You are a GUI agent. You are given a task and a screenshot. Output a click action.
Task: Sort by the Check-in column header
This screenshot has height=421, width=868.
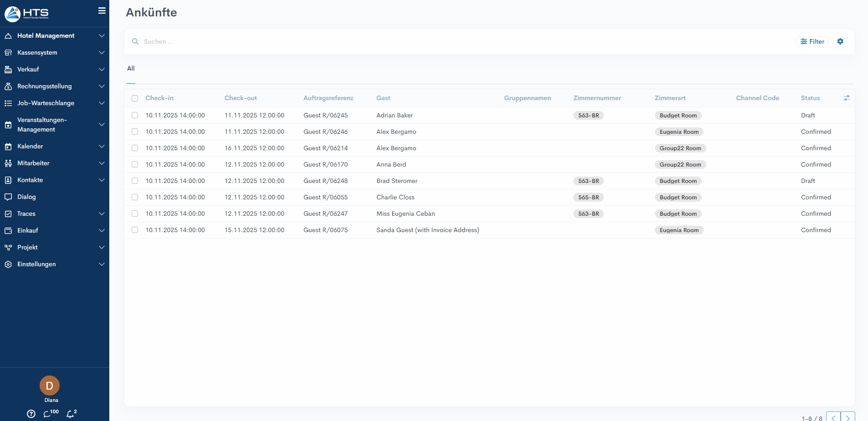pyautogui.click(x=159, y=98)
